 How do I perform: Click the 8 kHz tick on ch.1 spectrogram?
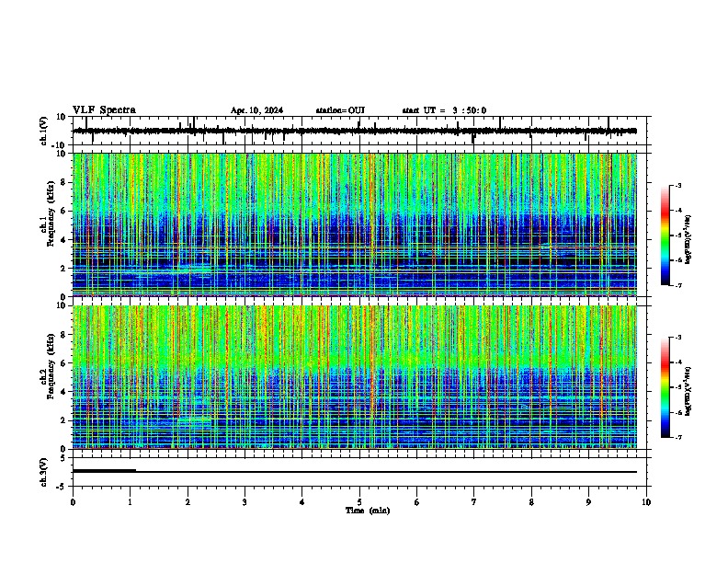point(64,182)
